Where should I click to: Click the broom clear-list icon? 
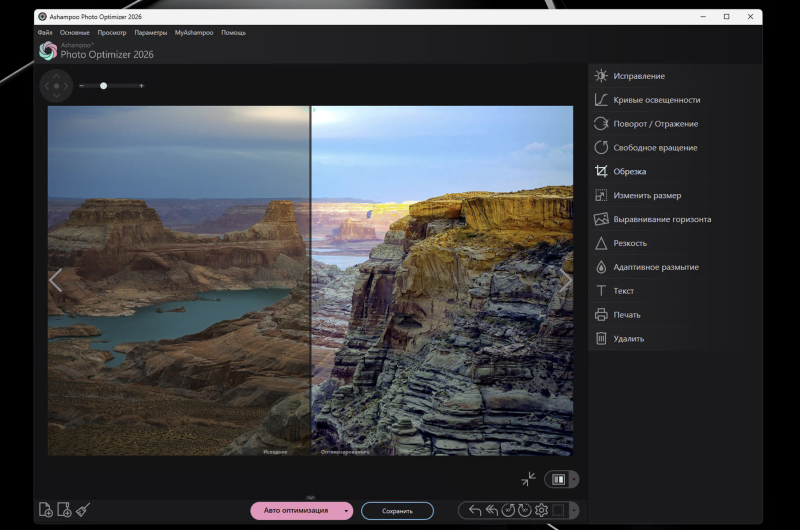[x=83, y=510]
